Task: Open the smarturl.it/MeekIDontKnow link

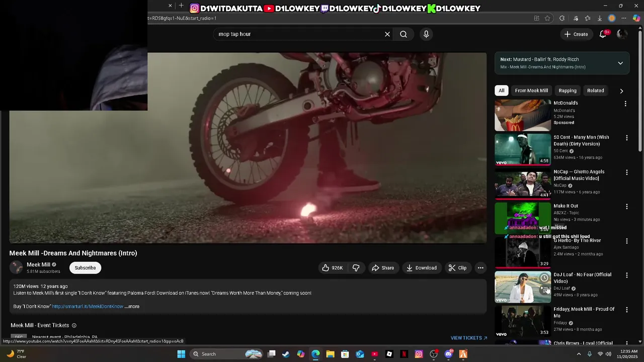Action: (88, 306)
